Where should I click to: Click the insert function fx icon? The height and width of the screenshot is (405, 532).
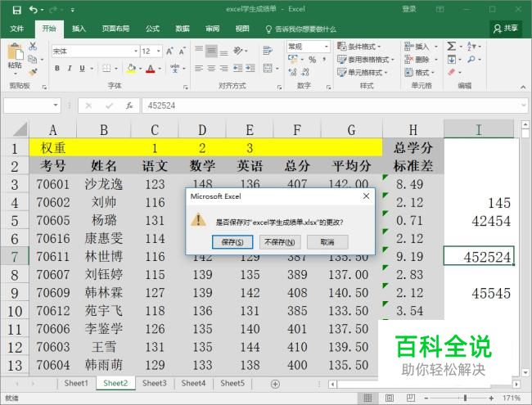129,106
